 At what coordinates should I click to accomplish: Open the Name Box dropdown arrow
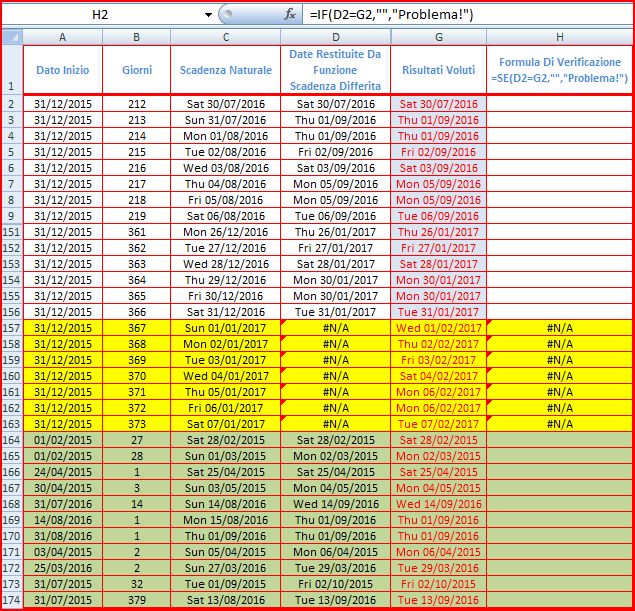(208, 15)
